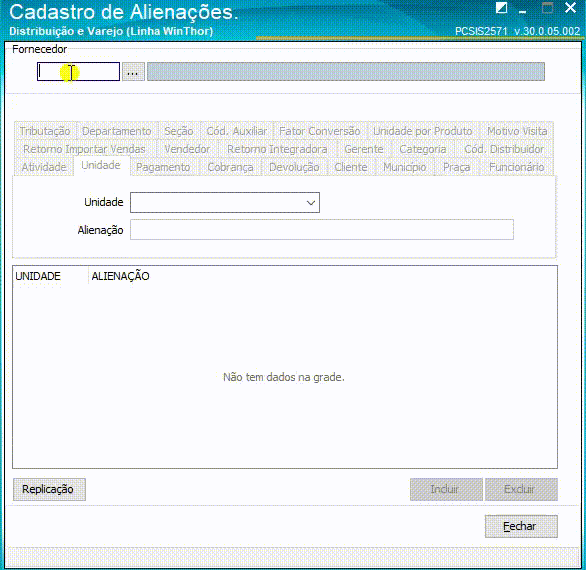Select the Gerente tab
The image size is (586, 570).
click(x=364, y=149)
